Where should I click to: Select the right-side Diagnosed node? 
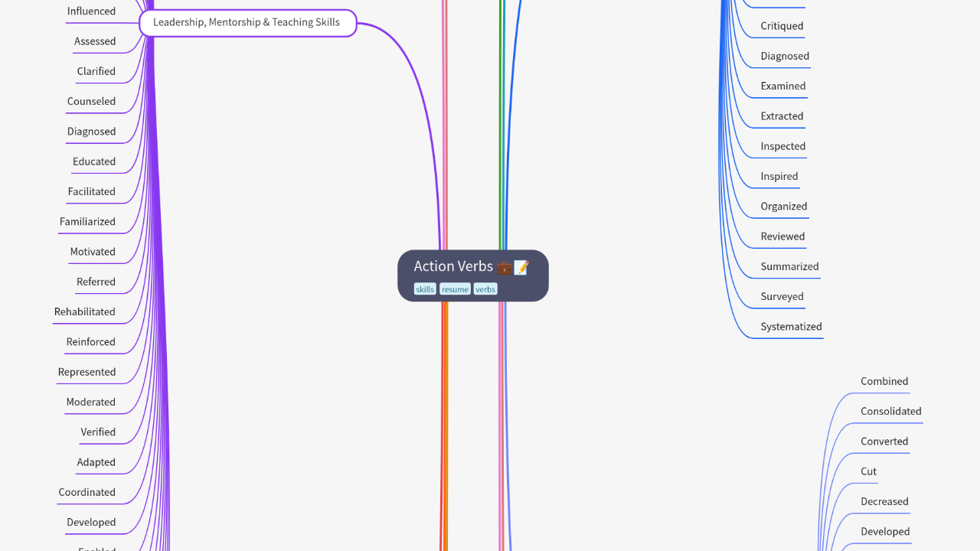(785, 56)
